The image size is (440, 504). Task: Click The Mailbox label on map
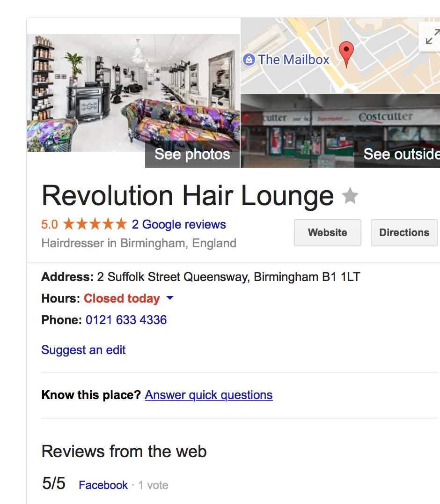pyautogui.click(x=293, y=60)
